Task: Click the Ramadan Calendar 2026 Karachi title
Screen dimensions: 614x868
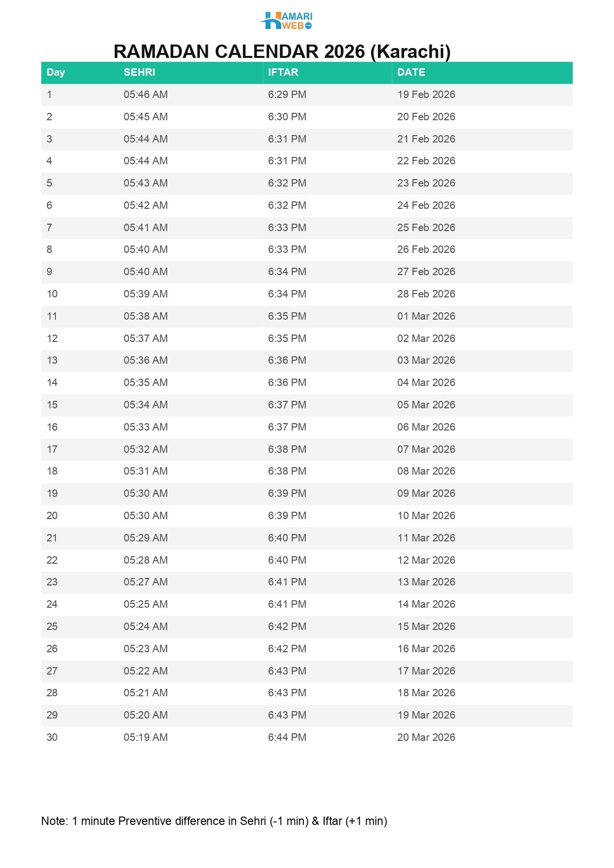Action: coord(282,51)
